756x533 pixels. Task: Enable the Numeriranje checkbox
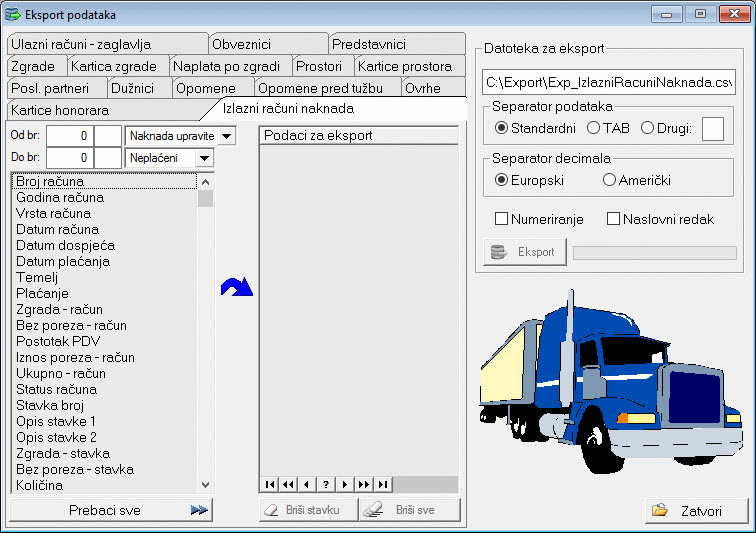pos(502,219)
